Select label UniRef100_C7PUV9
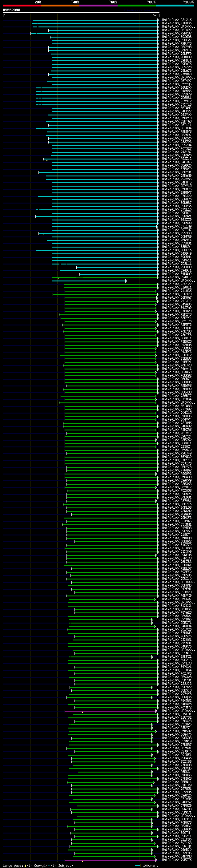 coord(176,311)
